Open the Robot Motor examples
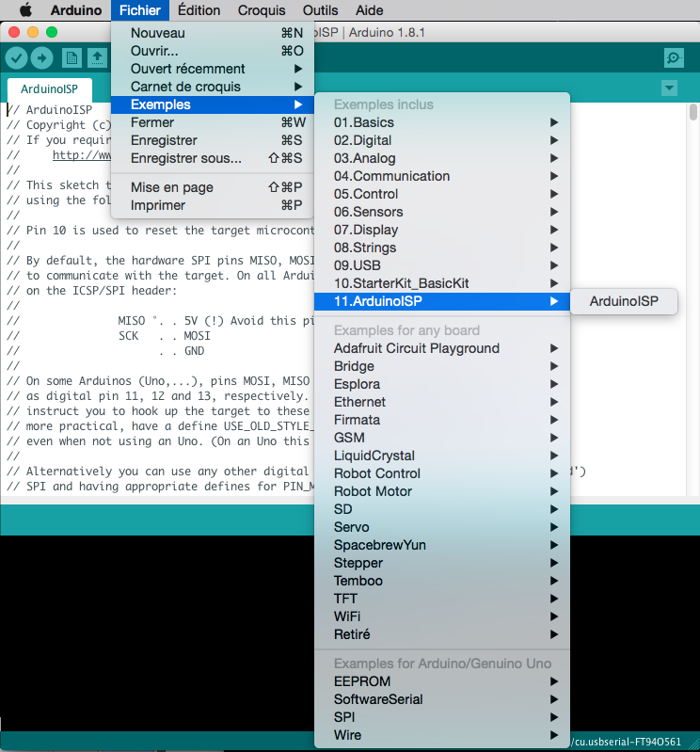 click(x=442, y=491)
